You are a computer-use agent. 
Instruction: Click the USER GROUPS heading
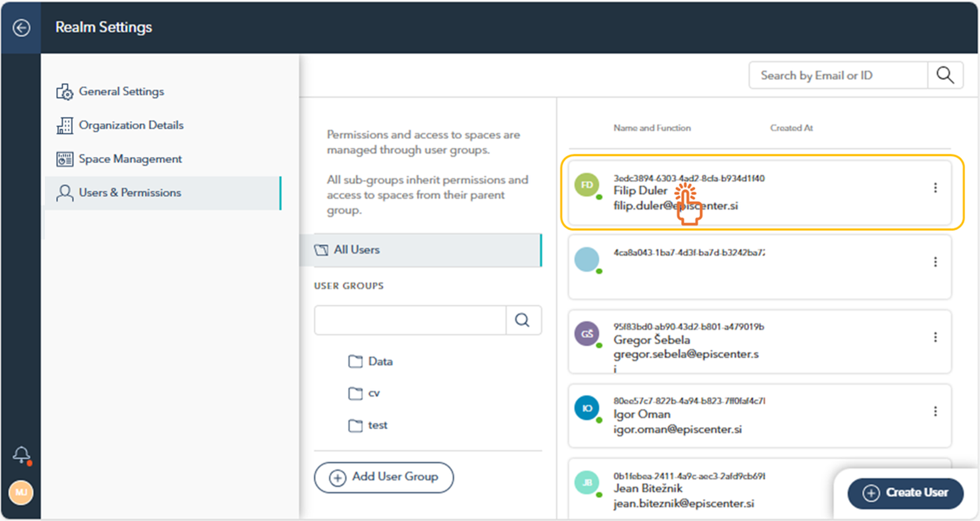pyautogui.click(x=349, y=286)
